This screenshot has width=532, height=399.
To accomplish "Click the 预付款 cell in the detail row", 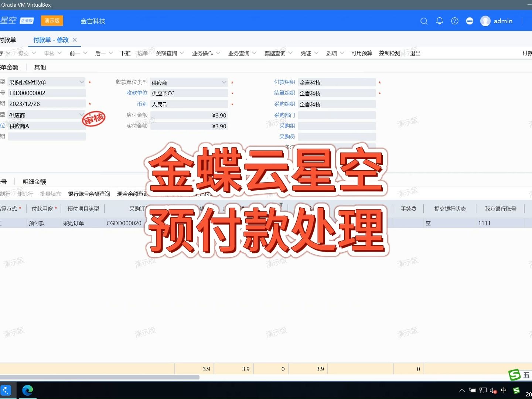I will pos(44,223).
